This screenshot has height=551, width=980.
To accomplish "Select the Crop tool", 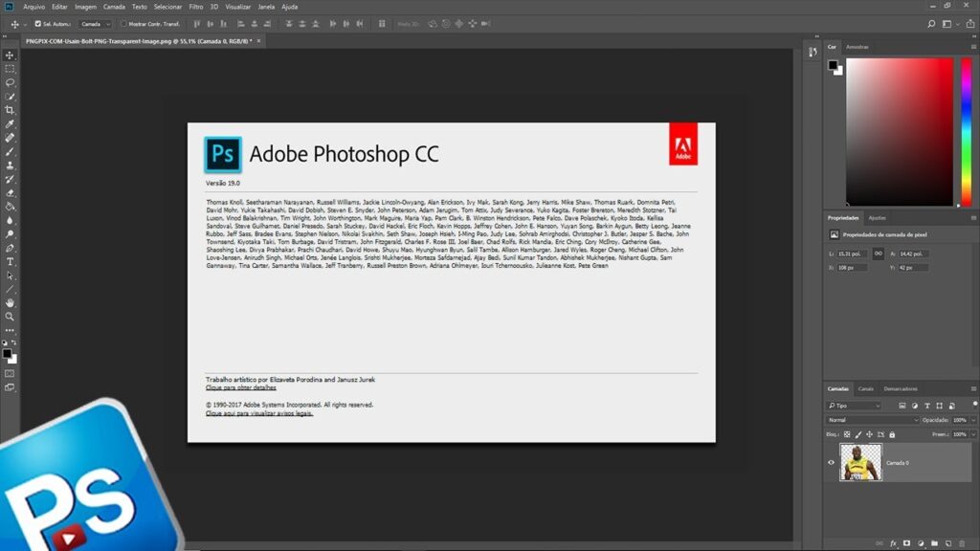I will (x=10, y=110).
